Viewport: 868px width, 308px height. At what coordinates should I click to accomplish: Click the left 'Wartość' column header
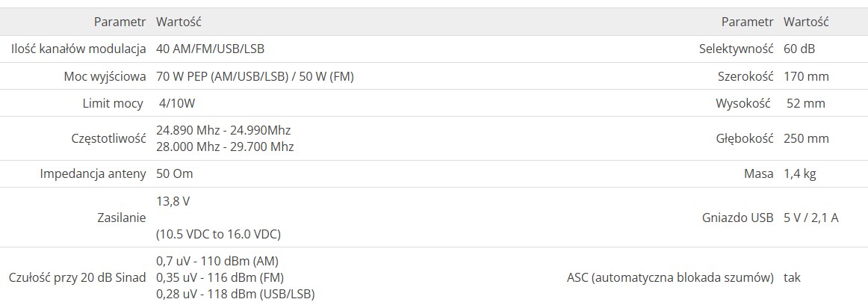(x=179, y=22)
